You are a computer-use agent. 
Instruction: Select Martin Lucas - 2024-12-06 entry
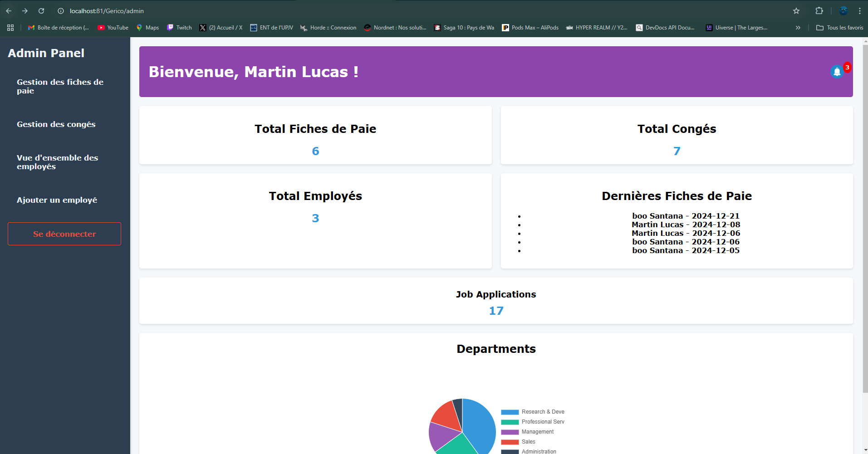686,233
